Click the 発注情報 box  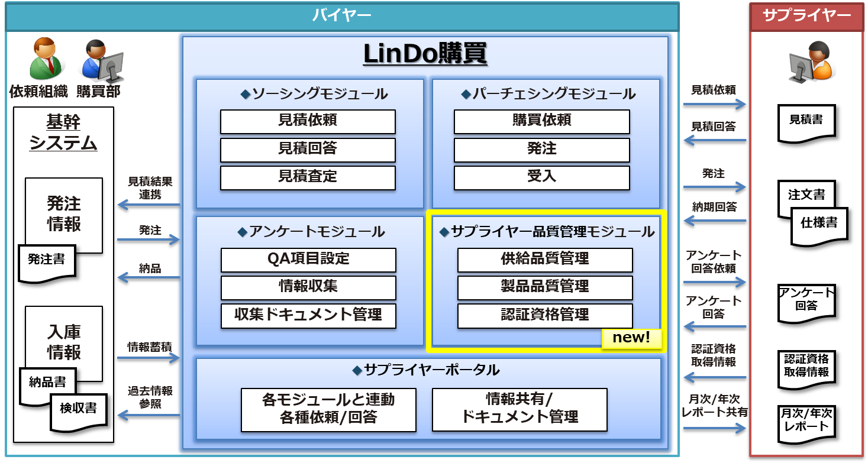(x=64, y=215)
